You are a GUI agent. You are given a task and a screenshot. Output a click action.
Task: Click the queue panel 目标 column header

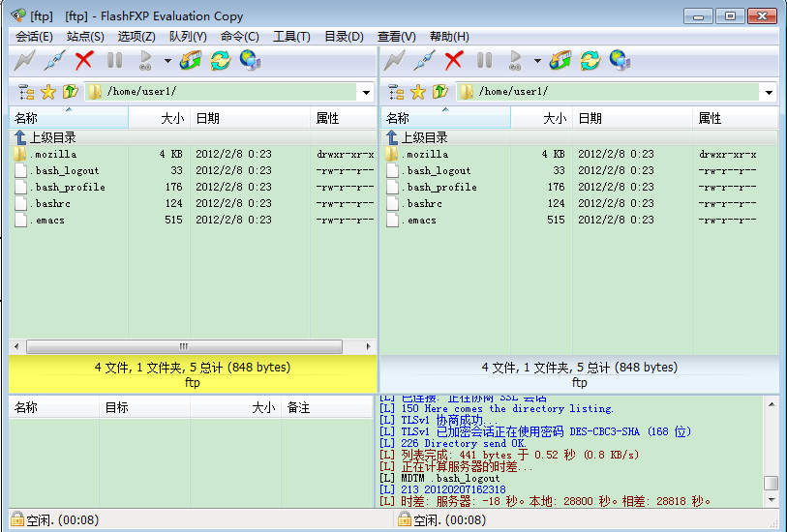[x=144, y=407]
